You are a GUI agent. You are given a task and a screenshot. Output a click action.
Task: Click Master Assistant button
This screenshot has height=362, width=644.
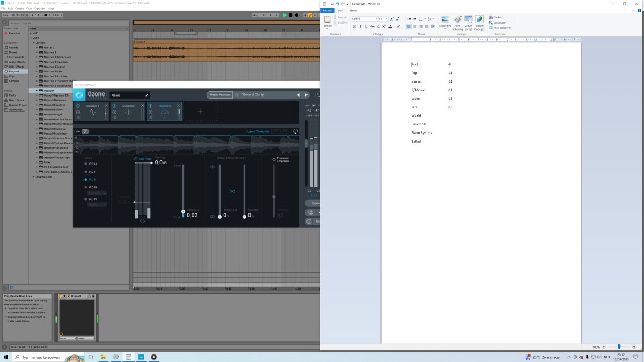click(220, 95)
